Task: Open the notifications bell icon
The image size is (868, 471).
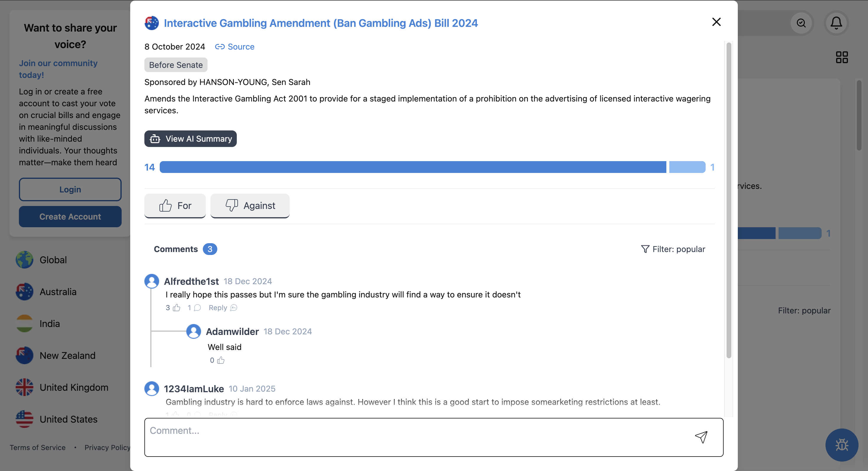Action: 836,23
